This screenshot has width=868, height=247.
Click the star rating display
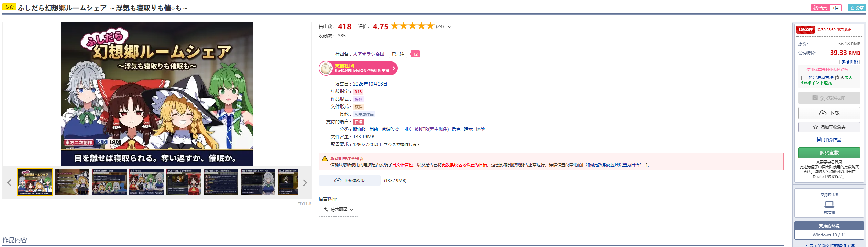coord(413,26)
